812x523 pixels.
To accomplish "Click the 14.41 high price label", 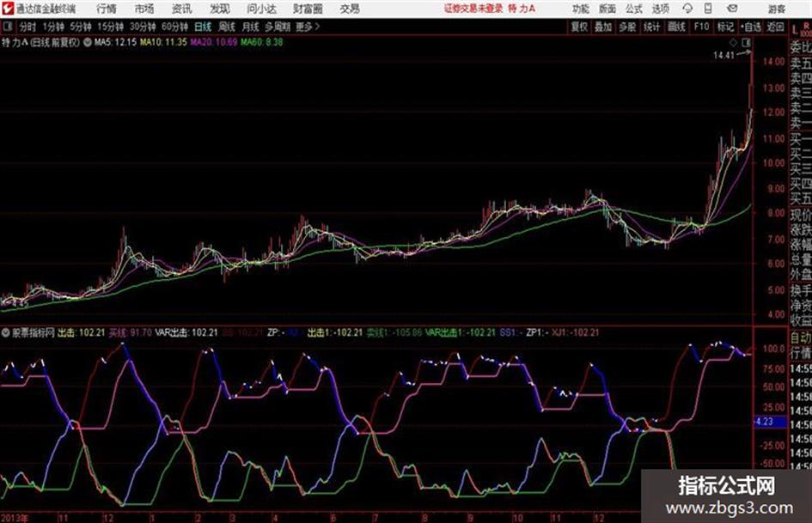I will coord(723,56).
